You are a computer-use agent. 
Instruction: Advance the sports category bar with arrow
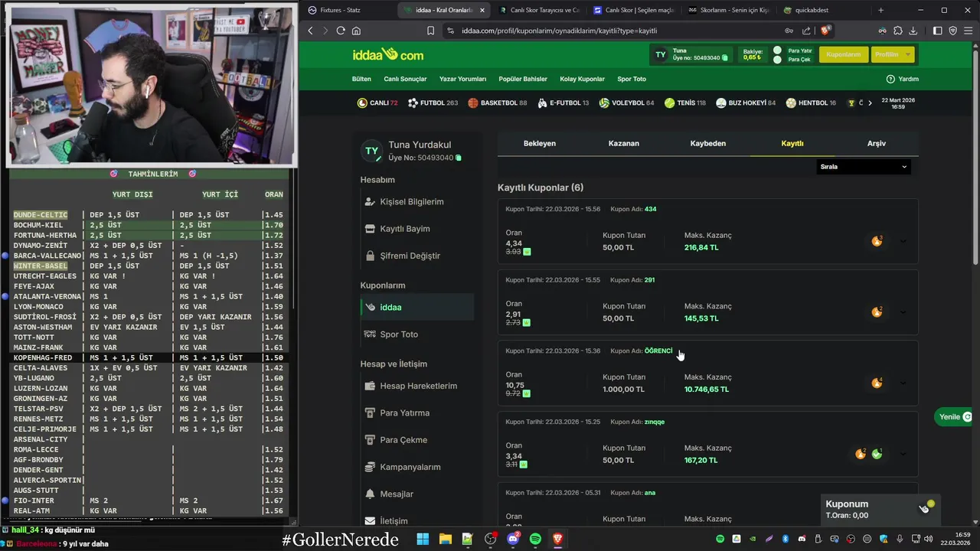pos(869,103)
